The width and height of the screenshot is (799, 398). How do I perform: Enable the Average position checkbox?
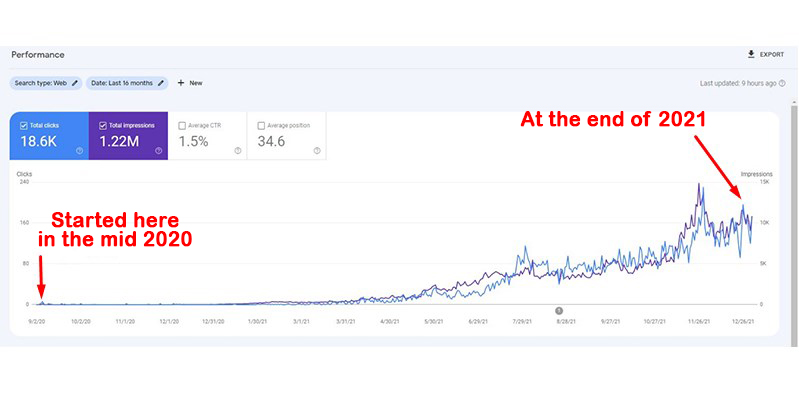click(x=261, y=125)
